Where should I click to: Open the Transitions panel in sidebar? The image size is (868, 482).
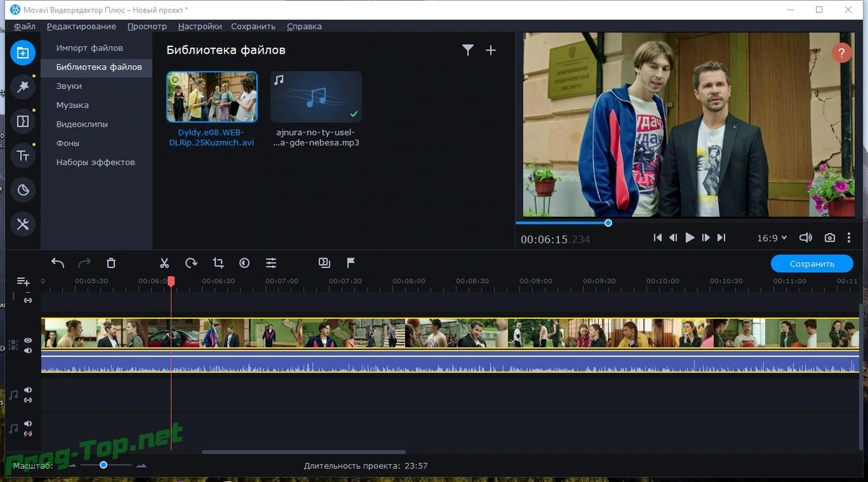tap(23, 121)
